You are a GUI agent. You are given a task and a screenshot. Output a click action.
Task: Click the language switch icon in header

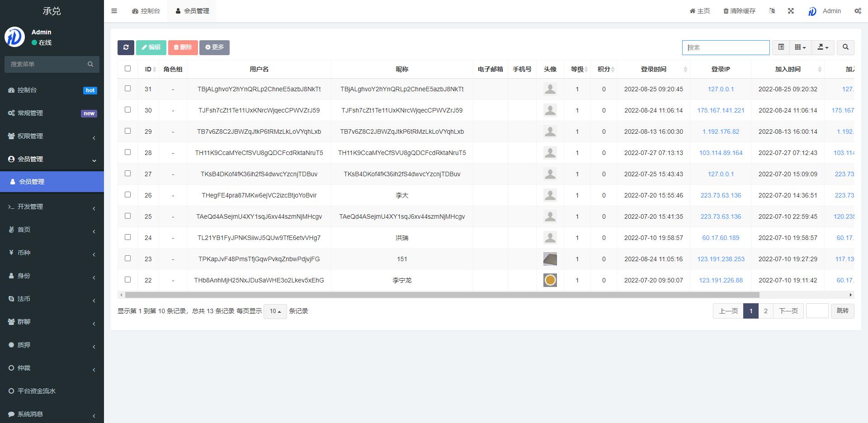(x=772, y=11)
